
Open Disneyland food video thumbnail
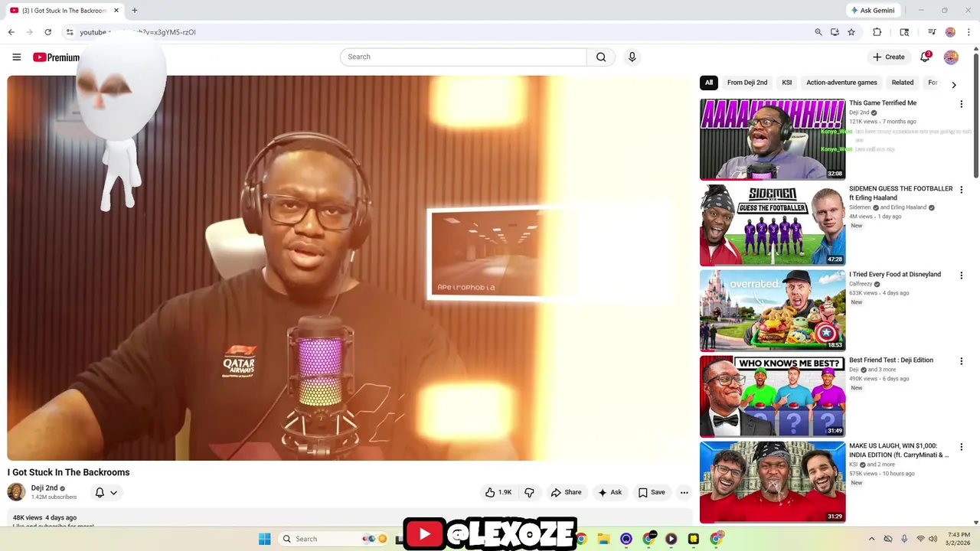coord(773,311)
